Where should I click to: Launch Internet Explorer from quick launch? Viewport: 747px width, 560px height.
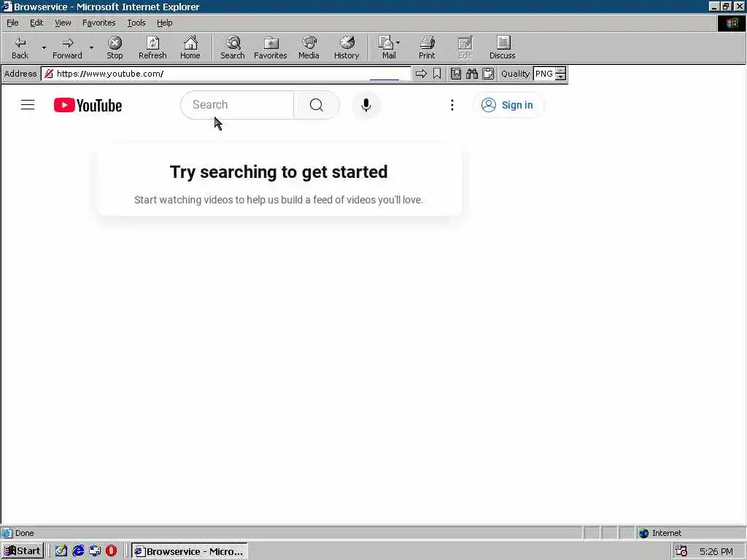(78, 551)
